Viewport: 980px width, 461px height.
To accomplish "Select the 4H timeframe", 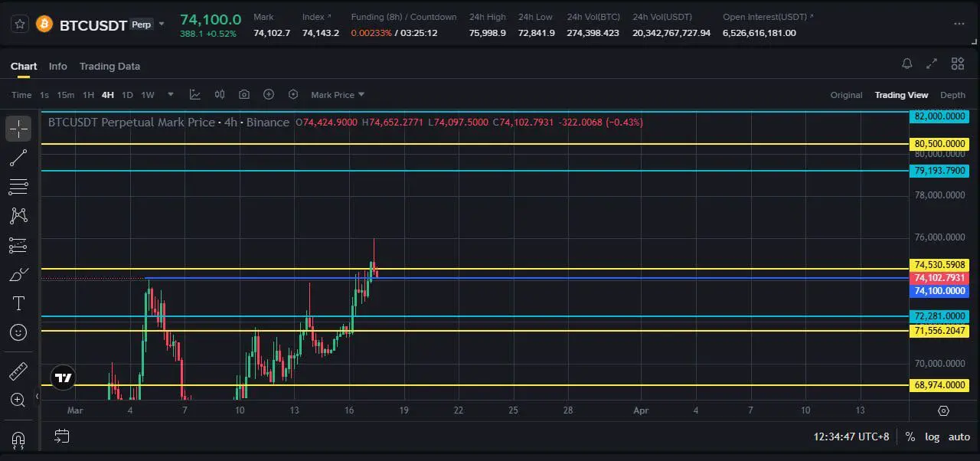I will click(107, 95).
